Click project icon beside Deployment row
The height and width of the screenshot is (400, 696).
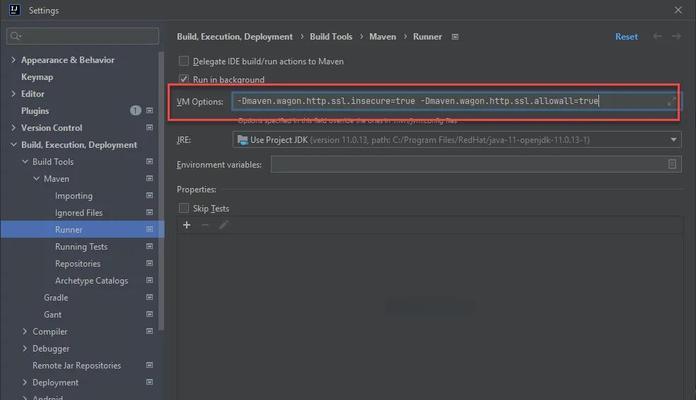150,382
